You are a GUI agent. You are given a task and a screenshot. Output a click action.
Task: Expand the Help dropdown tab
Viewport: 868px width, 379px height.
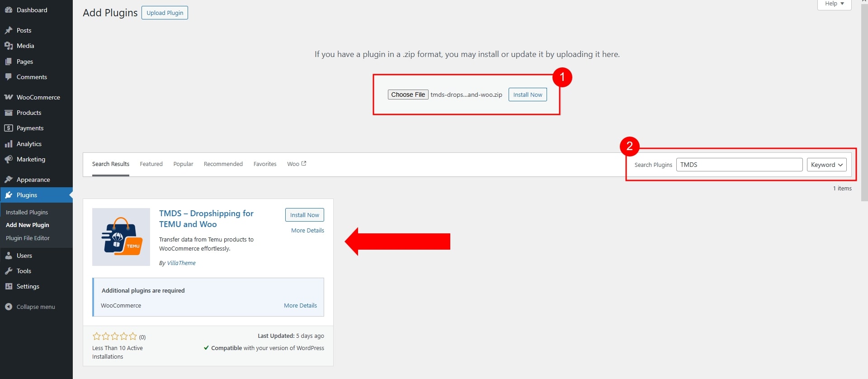point(834,4)
